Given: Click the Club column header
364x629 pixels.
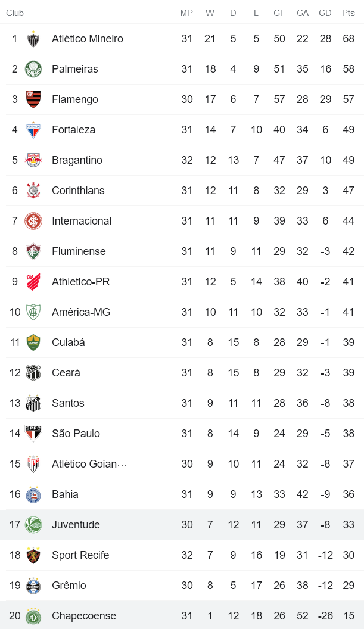Looking at the screenshot, I should pyautogui.click(x=15, y=13).
